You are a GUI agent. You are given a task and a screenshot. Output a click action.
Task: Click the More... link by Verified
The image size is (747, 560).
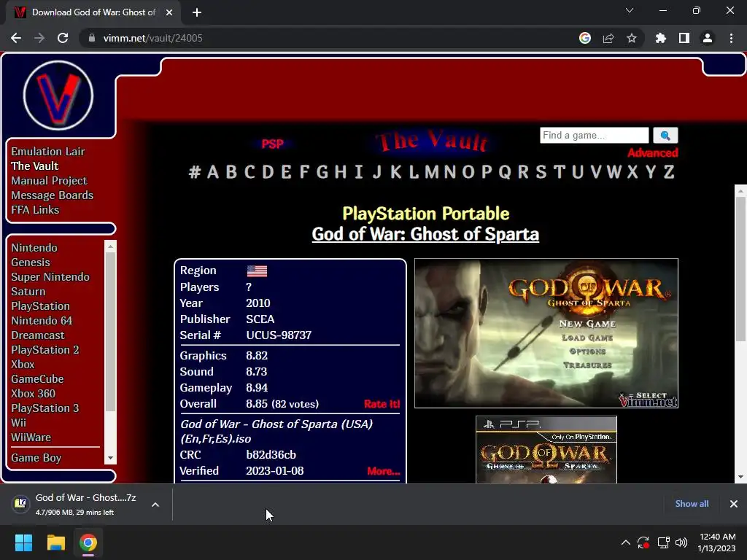tap(384, 471)
